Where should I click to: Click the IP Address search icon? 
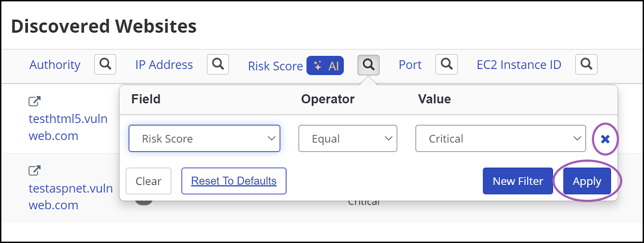coord(218,64)
